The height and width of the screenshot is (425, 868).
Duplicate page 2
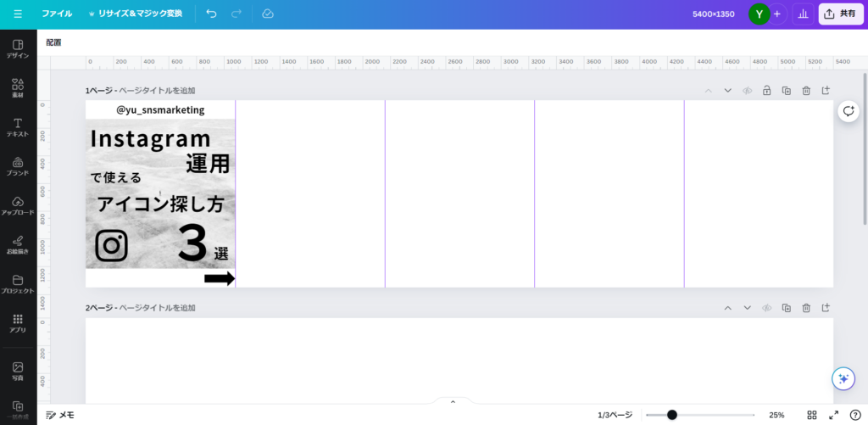(786, 308)
